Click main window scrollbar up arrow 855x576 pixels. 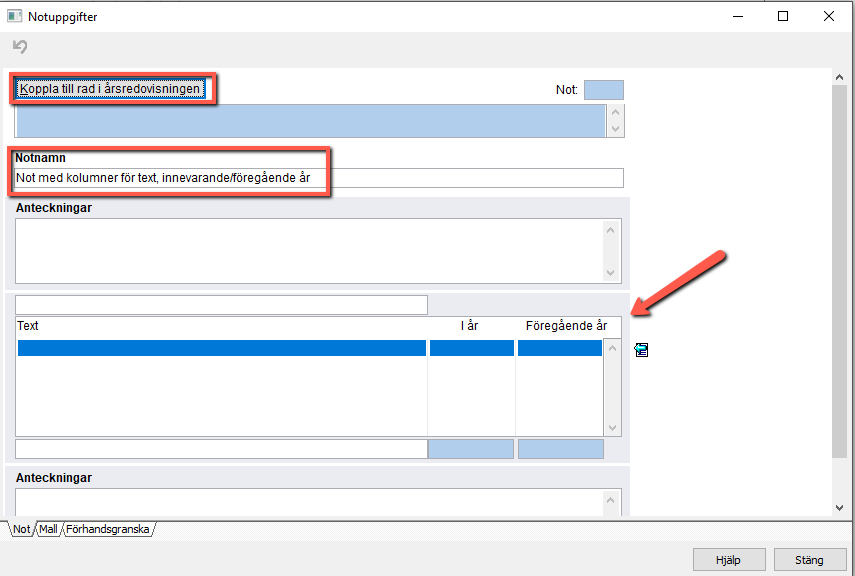coord(840,78)
